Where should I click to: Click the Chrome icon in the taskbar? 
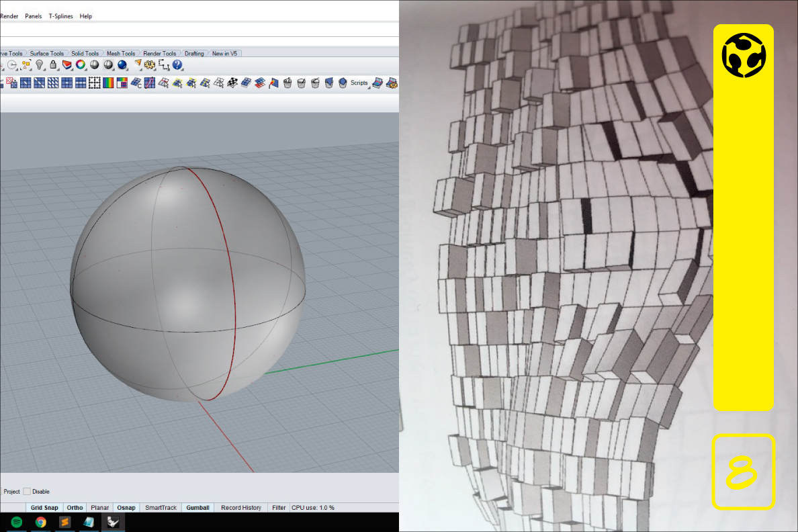point(41,522)
